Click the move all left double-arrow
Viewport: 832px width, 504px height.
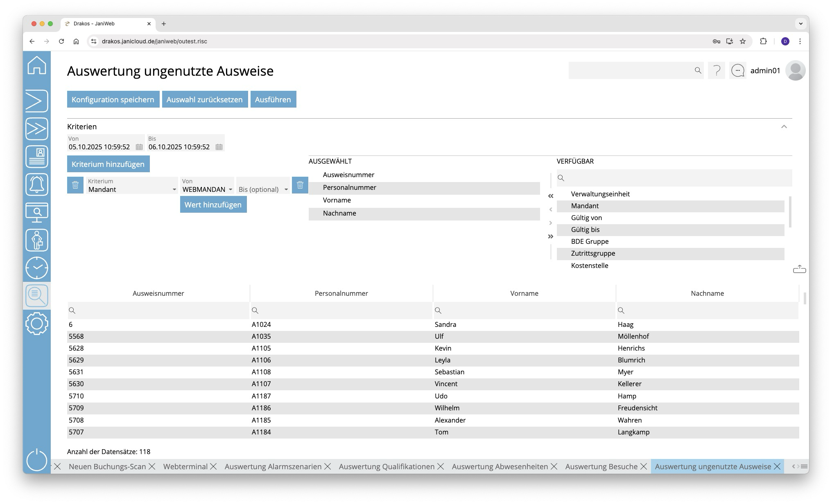point(551,196)
